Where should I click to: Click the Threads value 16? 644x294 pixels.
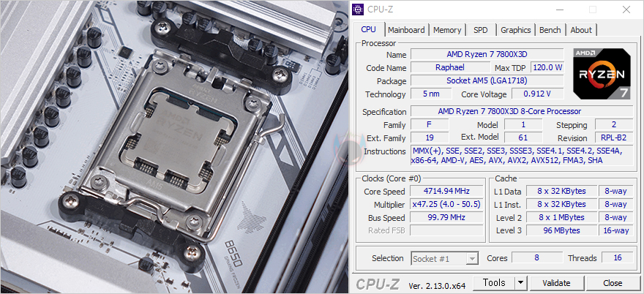click(x=618, y=258)
